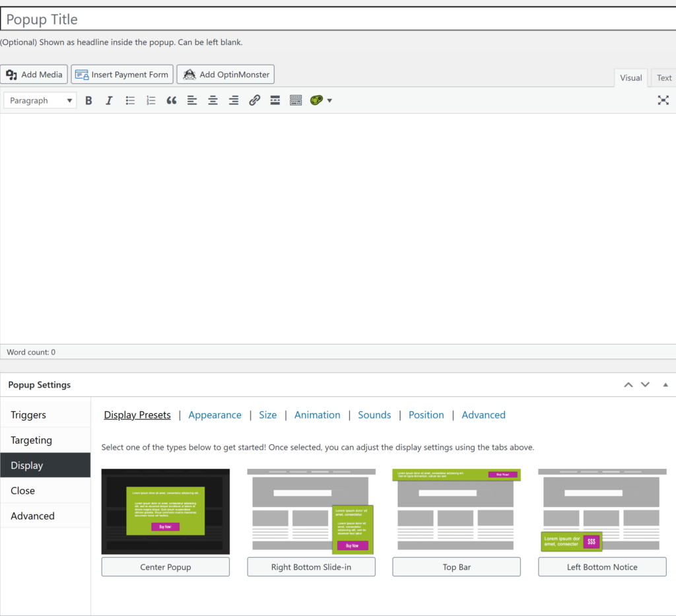Select the Center Popup preset thumbnail

[x=165, y=512]
